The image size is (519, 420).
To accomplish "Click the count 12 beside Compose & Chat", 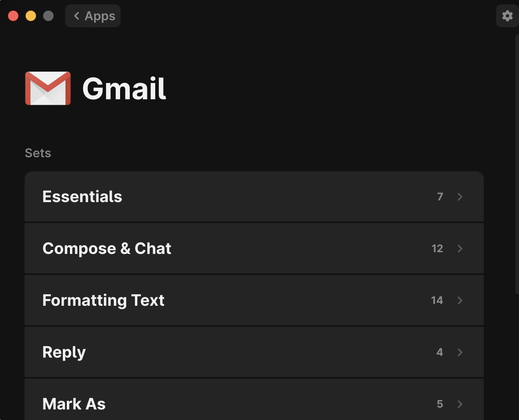I will [x=437, y=248].
